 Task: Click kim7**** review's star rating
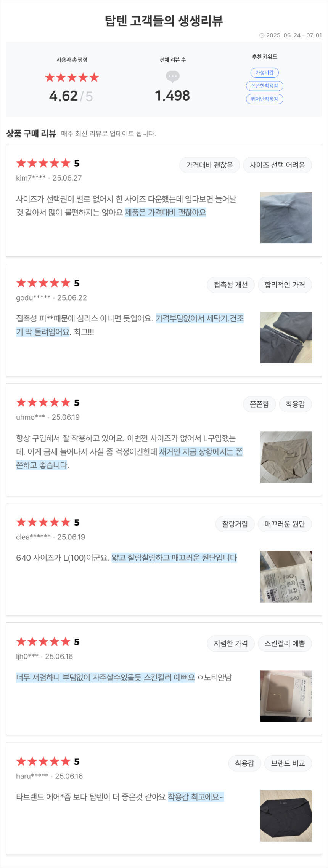[43, 163]
